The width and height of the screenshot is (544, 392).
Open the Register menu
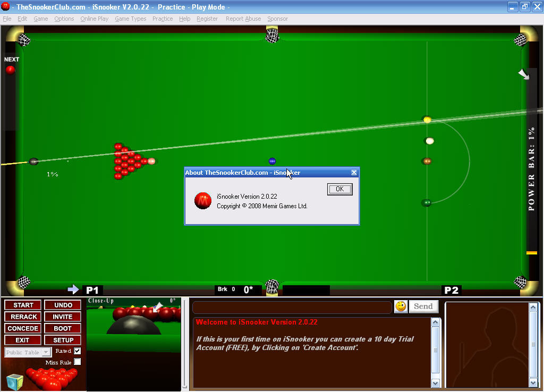pyautogui.click(x=207, y=19)
